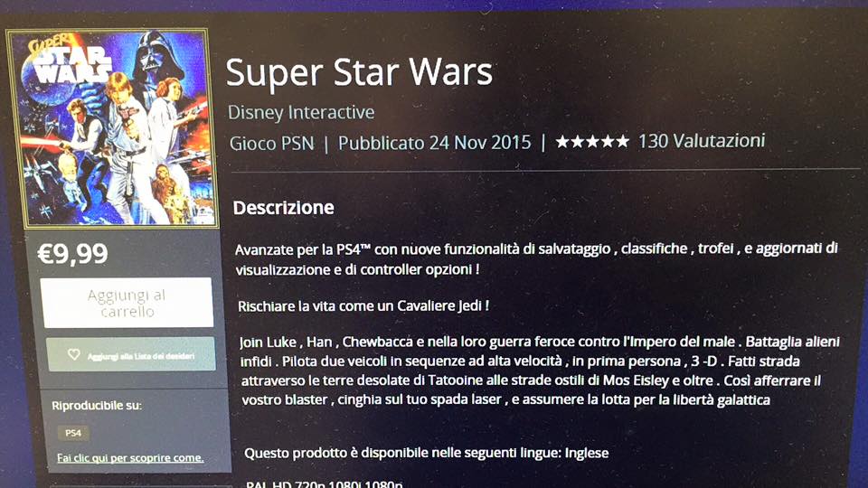Viewport: 868px width, 488px height.
Task: Click the Gioco PSN category label
Action: pyautogui.click(x=272, y=144)
